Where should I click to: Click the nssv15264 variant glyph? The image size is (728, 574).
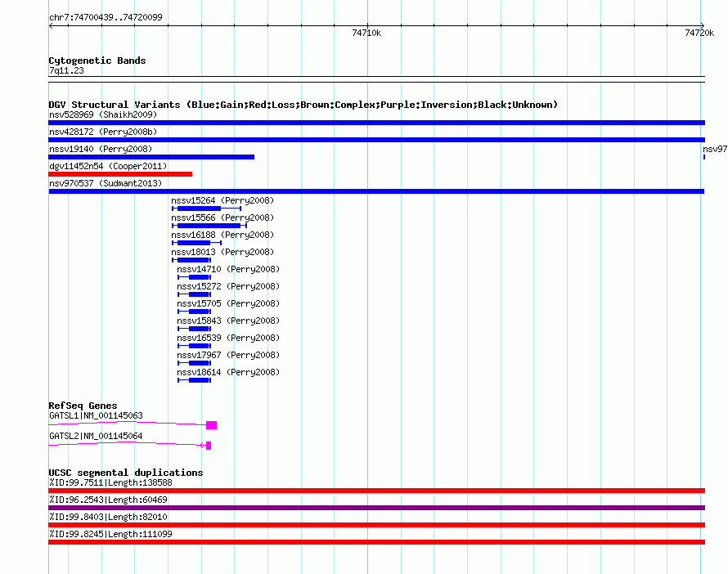click(x=207, y=209)
